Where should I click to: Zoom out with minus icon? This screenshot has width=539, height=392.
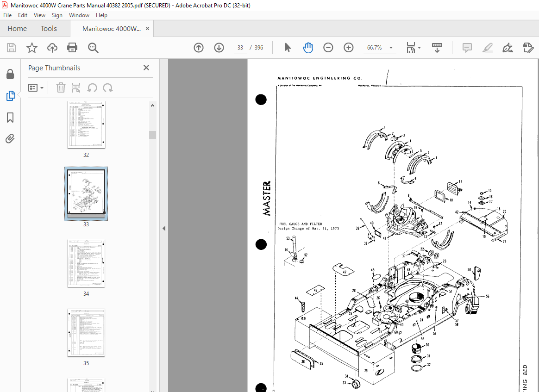(328, 48)
